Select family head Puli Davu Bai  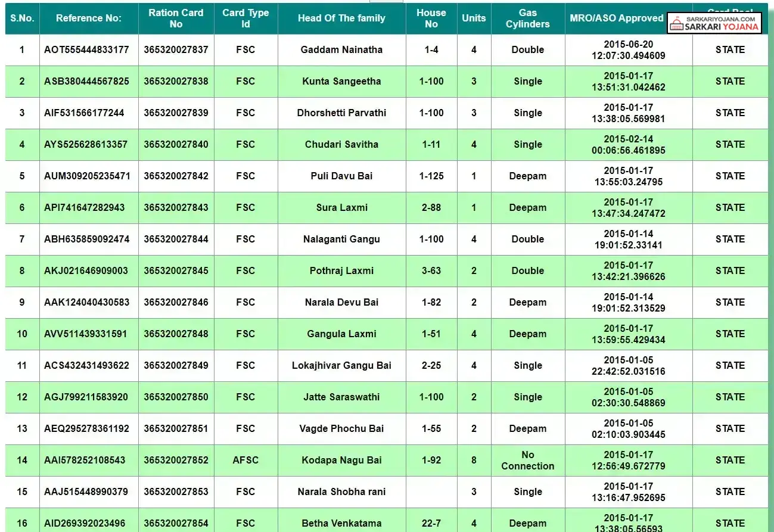341,176
